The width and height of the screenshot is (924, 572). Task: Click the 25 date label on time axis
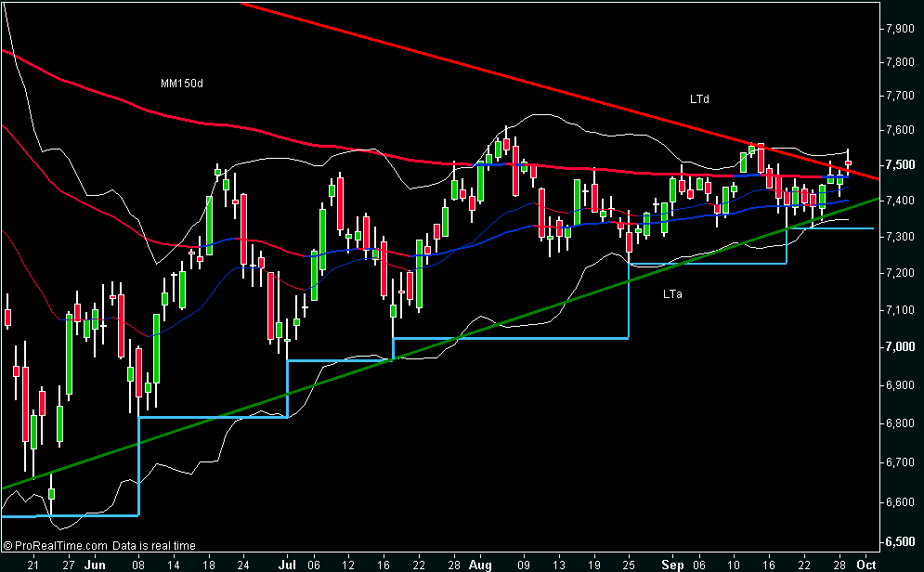[628, 565]
